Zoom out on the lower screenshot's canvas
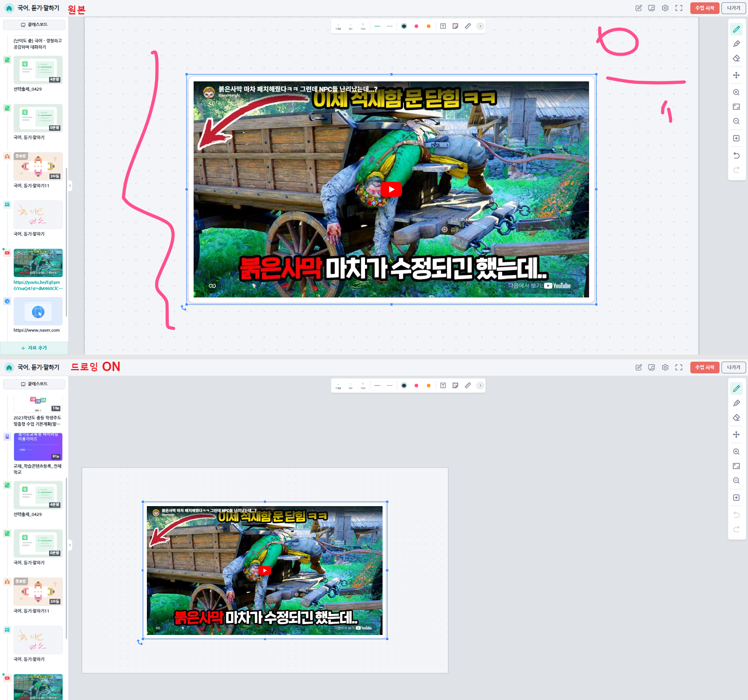The width and height of the screenshot is (748, 700). [736, 480]
